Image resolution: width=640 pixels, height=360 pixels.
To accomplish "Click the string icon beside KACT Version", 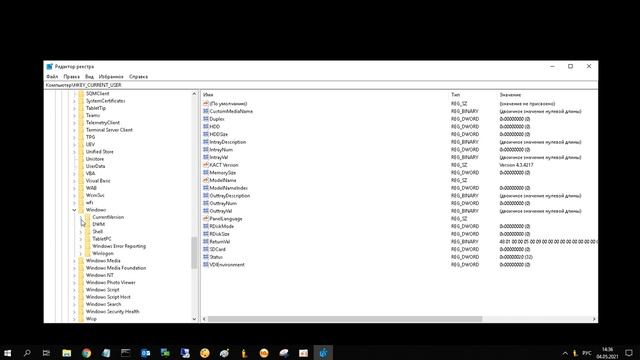I will point(206,165).
